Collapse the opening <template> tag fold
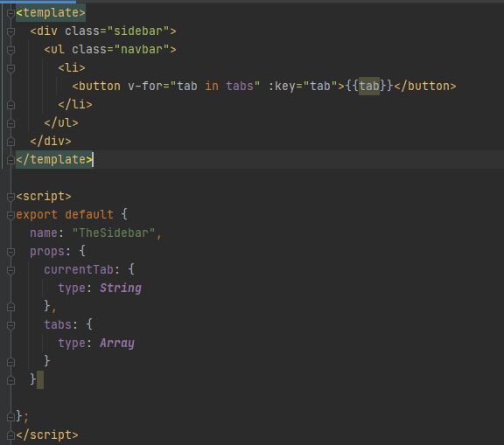 10,13
